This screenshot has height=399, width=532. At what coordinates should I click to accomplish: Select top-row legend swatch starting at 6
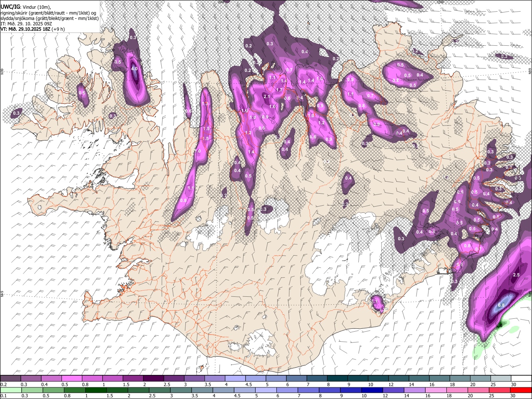point(297,378)
